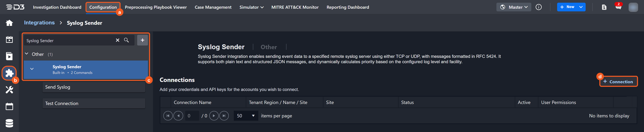Expand the Simulator menu
The image size is (644, 132).
[x=251, y=7]
